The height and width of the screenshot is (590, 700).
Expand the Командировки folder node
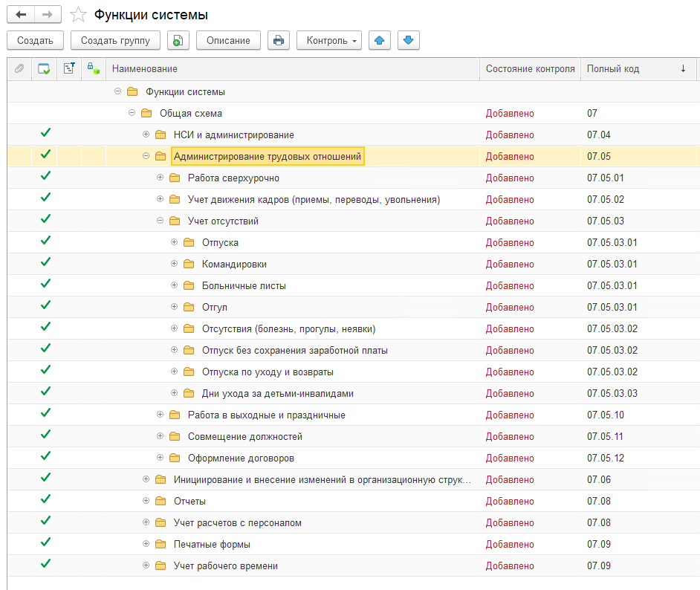coord(175,264)
